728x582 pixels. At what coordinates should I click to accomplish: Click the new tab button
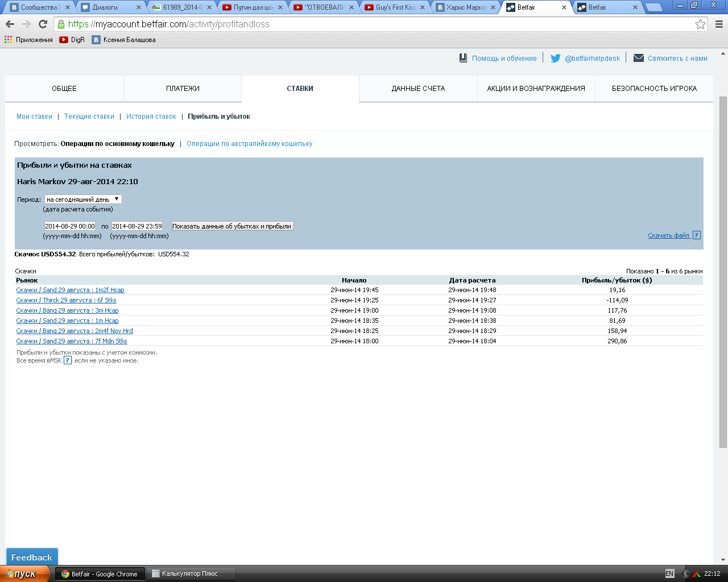coord(654,7)
